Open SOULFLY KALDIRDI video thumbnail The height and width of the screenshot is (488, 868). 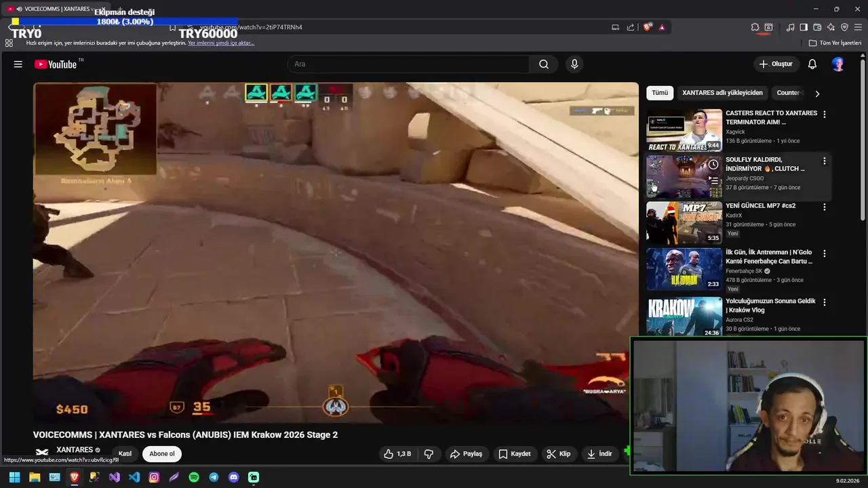click(x=684, y=177)
